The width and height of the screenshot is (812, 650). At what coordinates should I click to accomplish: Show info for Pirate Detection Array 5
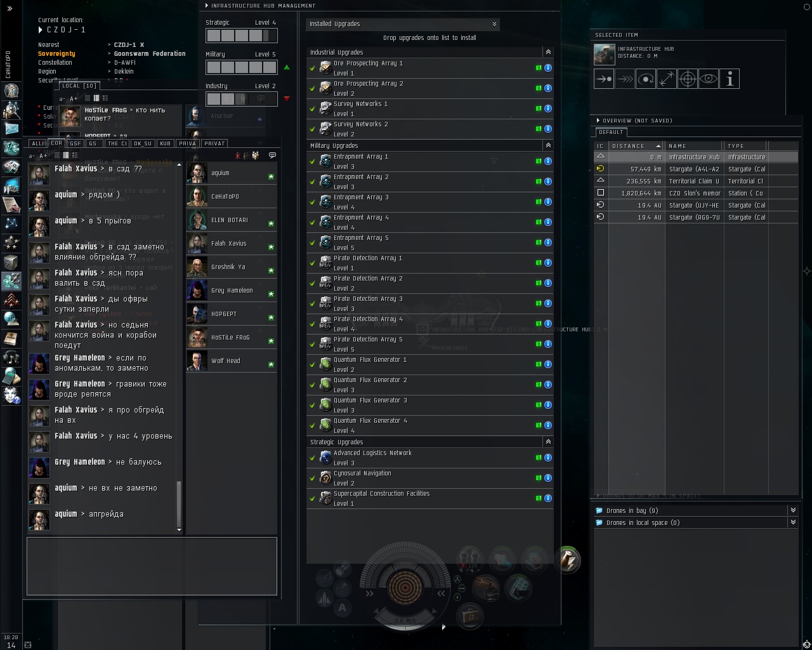point(548,344)
